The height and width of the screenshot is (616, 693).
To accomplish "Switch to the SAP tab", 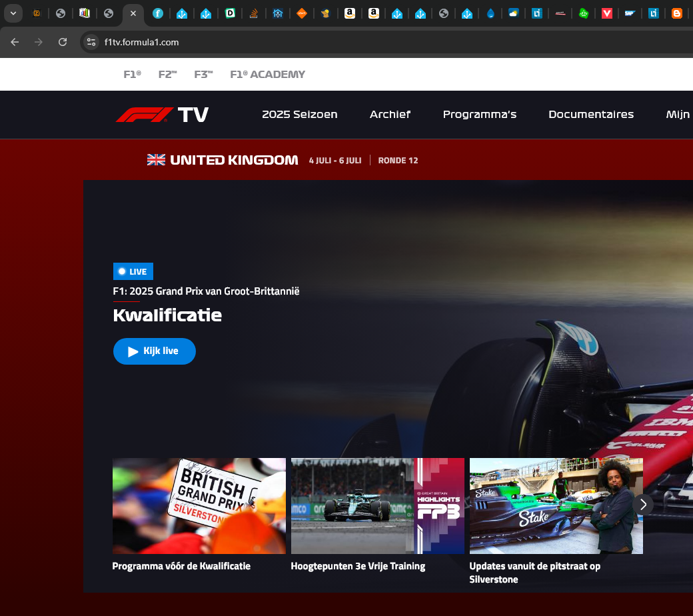I will coord(630,14).
